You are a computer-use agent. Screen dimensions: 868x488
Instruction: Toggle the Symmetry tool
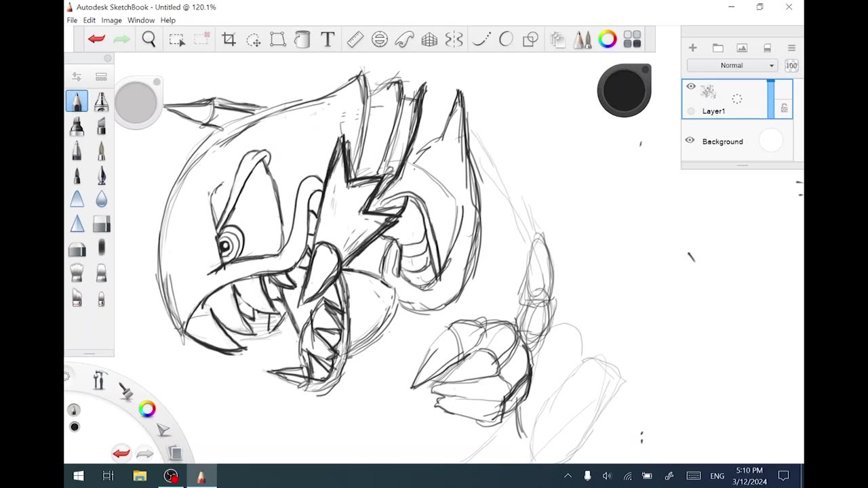[454, 39]
